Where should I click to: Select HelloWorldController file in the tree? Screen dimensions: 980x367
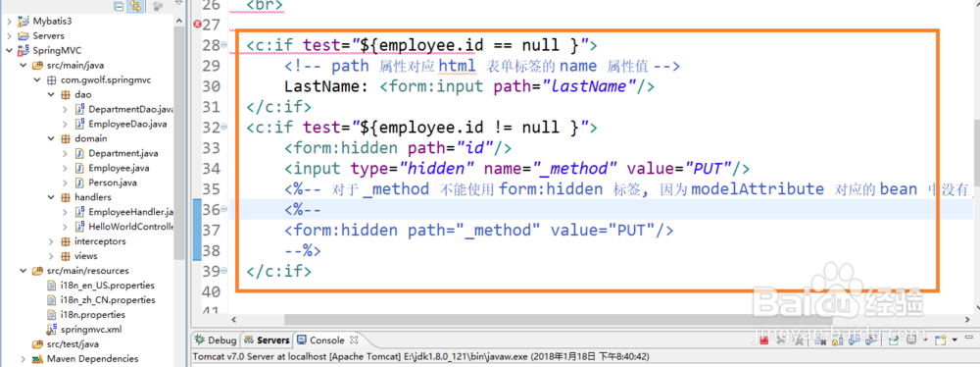tap(130, 226)
